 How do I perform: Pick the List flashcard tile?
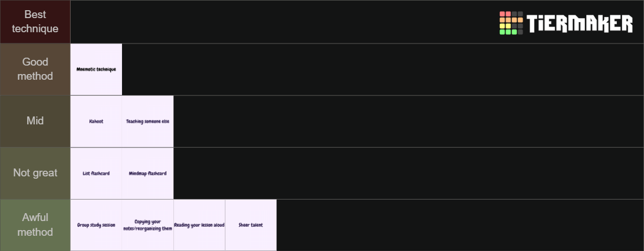coord(96,174)
